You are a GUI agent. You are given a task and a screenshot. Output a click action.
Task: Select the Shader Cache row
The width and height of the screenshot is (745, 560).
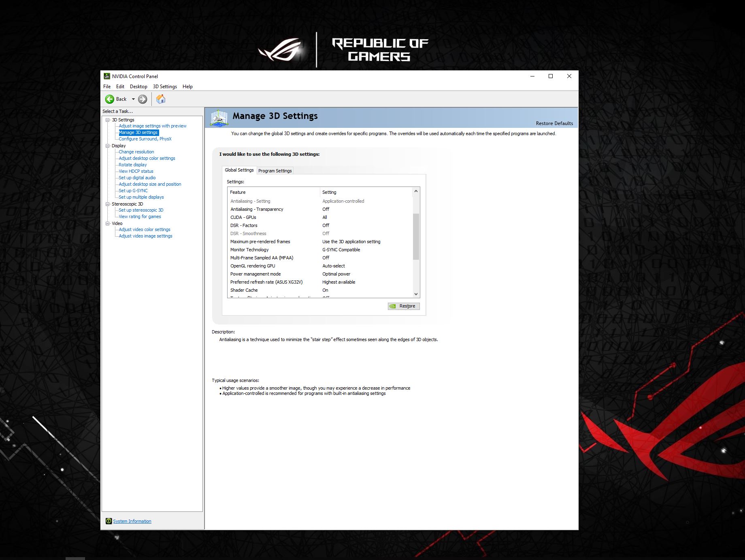tap(320, 290)
